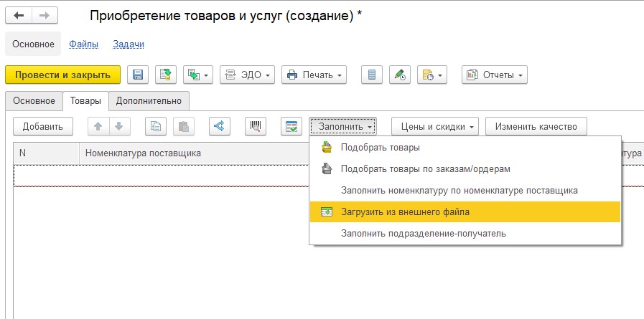This screenshot has height=319, width=644.
Task: Move row down with arrow icon
Action: click(118, 127)
